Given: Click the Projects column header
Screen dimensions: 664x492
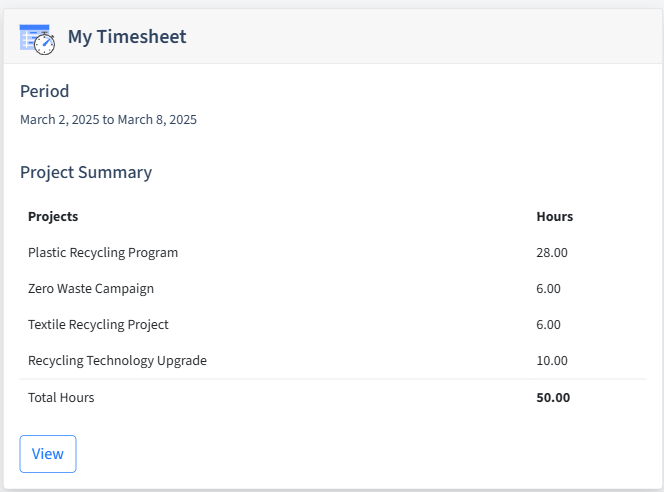Looking at the screenshot, I should 53,216.
